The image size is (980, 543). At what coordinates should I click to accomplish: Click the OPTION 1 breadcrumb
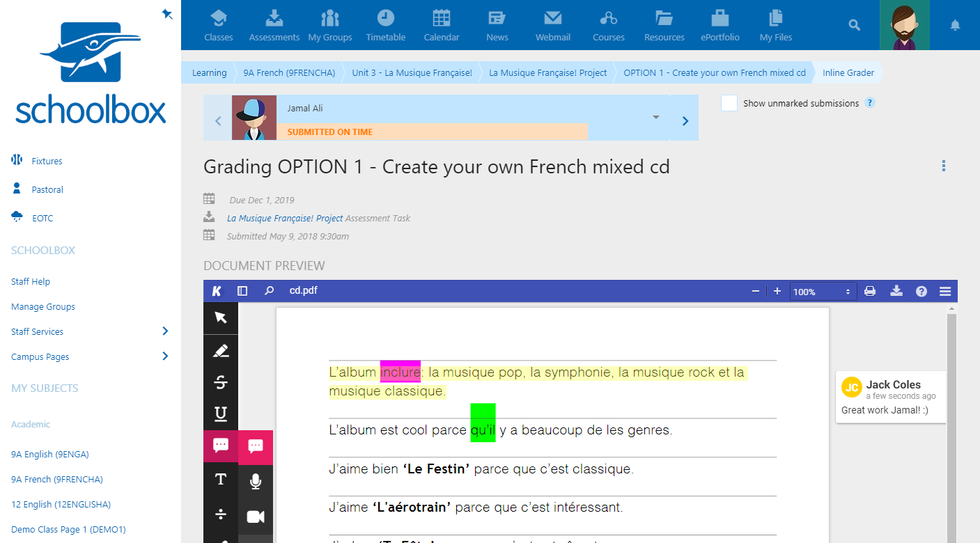pyautogui.click(x=715, y=72)
